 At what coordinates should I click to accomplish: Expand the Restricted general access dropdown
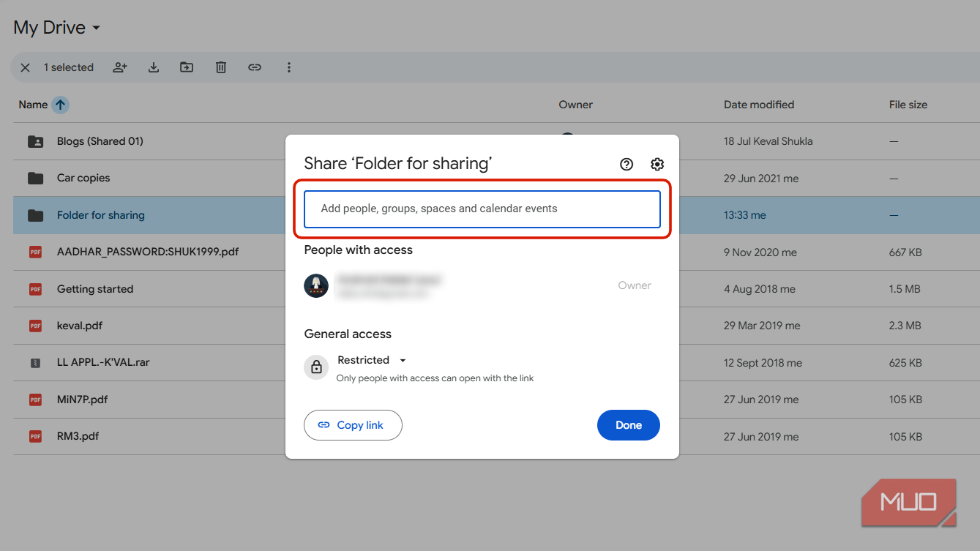coord(372,360)
